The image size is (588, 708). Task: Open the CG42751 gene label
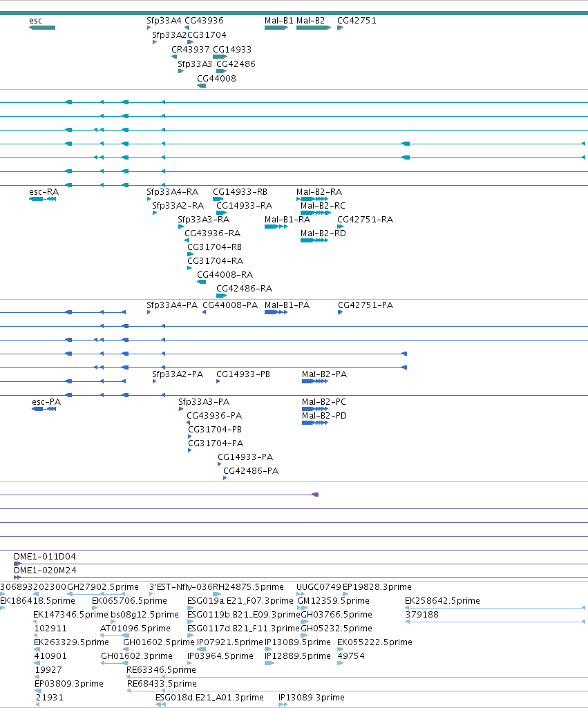(x=357, y=20)
